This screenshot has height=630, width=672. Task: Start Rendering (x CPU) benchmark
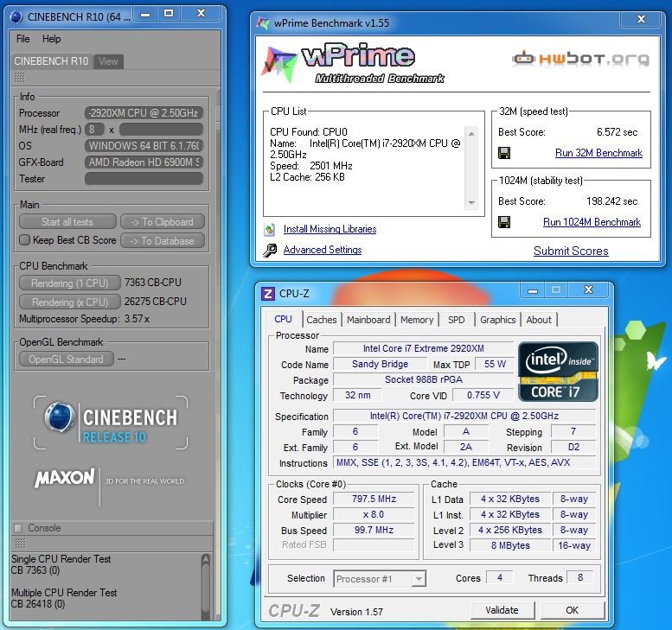70,302
